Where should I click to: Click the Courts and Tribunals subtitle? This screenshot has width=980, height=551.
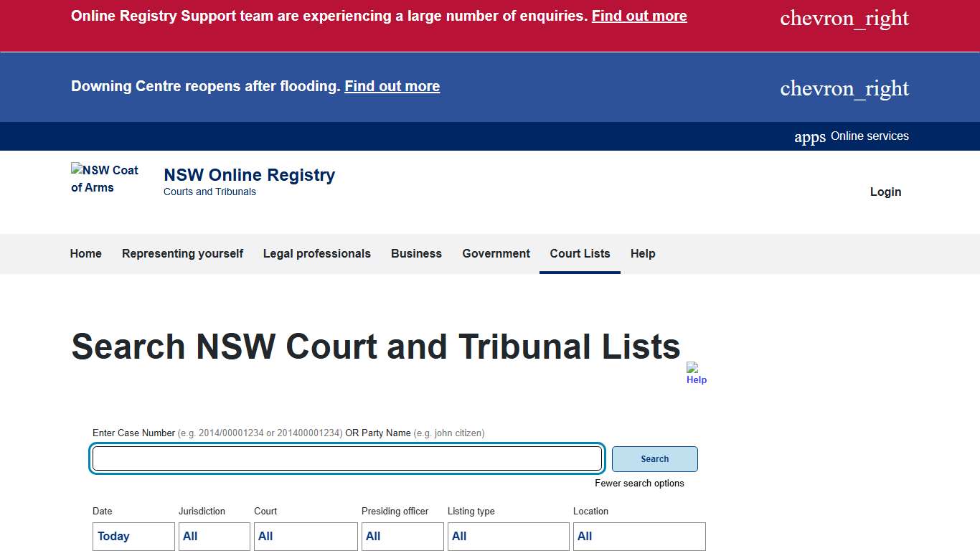coord(209,192)
